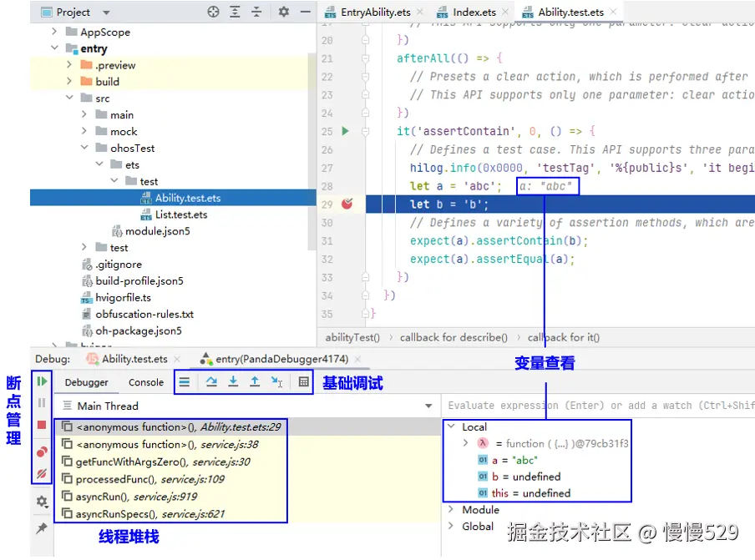The height and width of the screenshot is (560, 755).
Task: Expand the .preview folder
Action: 69,64
